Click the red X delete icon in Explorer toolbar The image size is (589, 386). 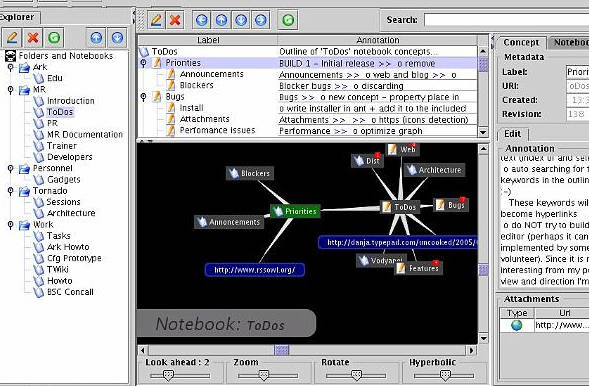point(33,38)
